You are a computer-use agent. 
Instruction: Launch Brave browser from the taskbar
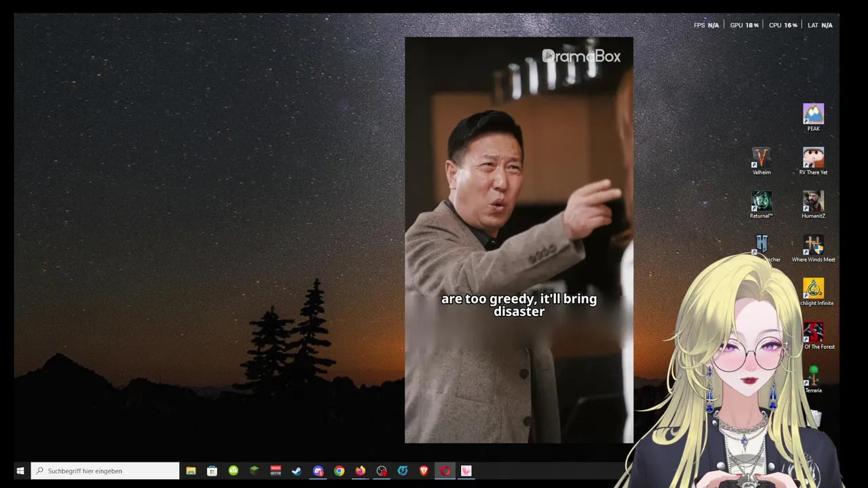[x=424, y=471]
